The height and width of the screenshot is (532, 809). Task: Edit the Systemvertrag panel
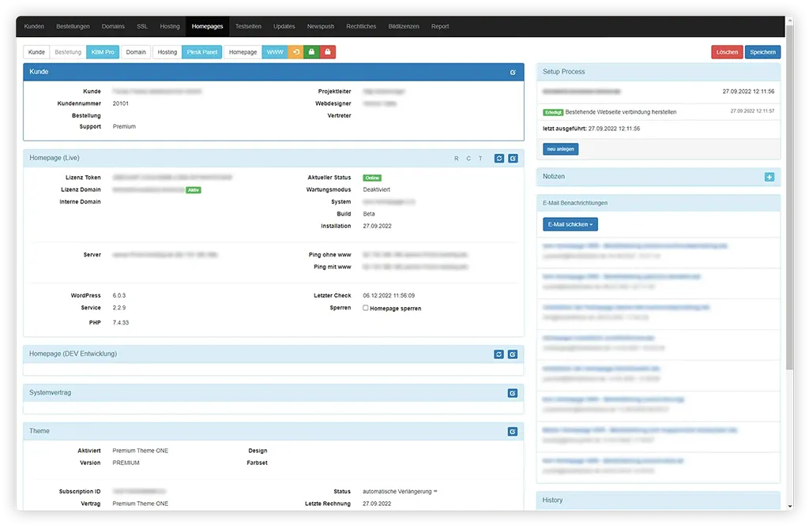(513, 392)
